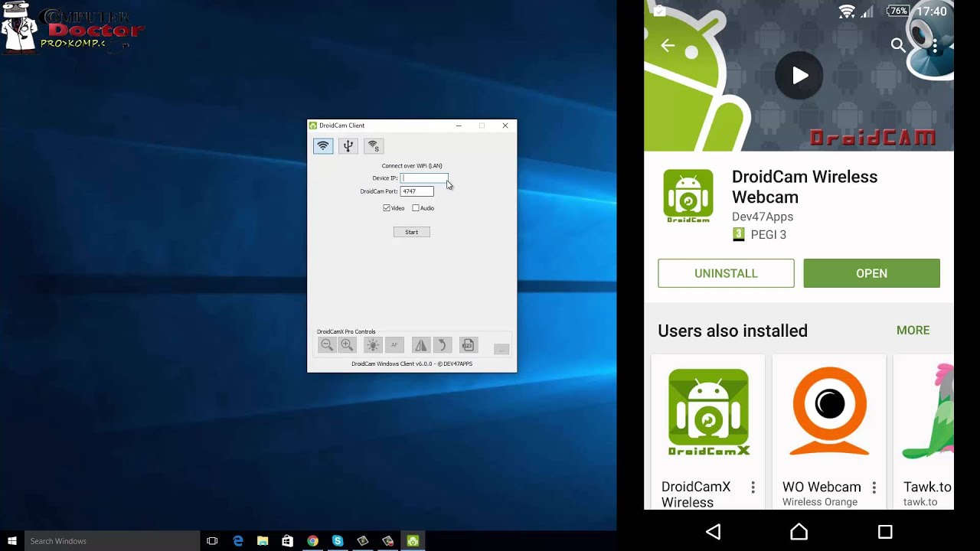Select the USB connection mode icon
Viewport: 980px width, 551px height.
[x=348, y=145]
